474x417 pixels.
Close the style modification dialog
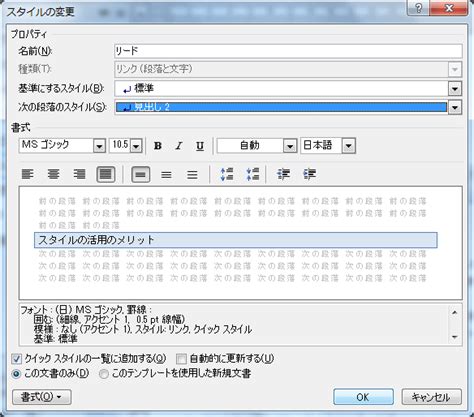point(448,8)
